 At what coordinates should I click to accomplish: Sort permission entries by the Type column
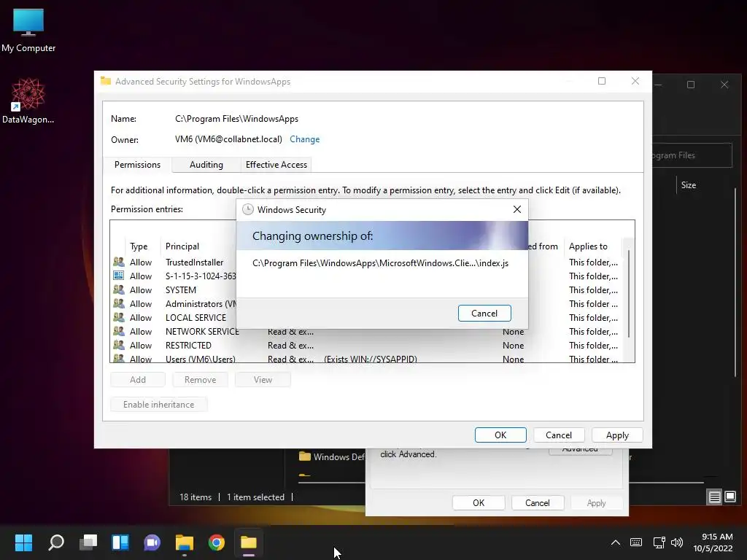tap(139, 246)
